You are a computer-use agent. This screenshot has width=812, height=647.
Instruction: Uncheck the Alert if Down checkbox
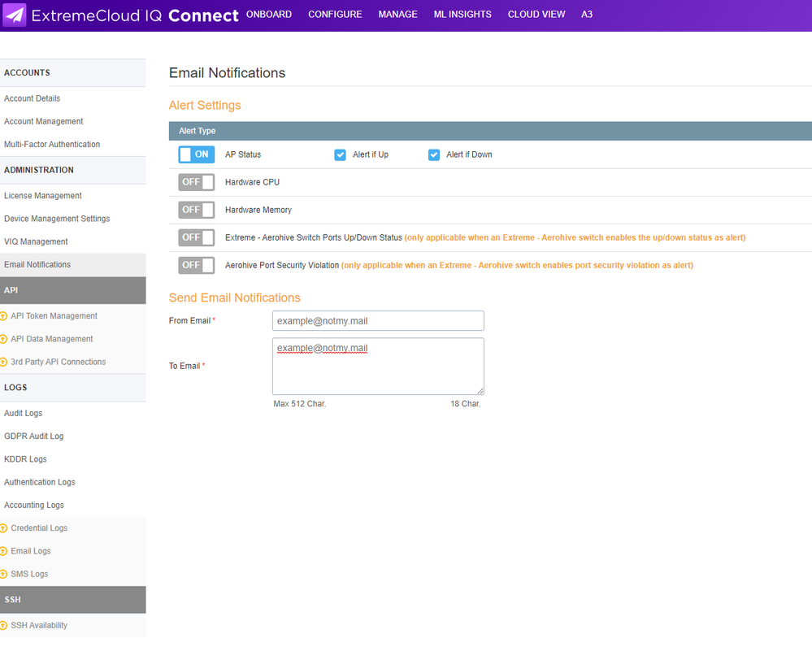click(434, 154)
